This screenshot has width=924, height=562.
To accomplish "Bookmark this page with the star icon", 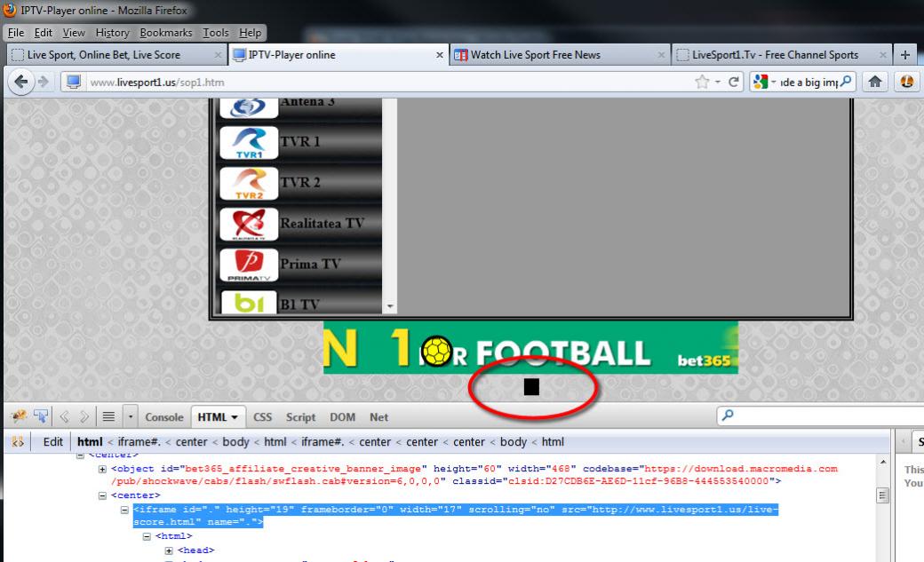I will (702, 82).
